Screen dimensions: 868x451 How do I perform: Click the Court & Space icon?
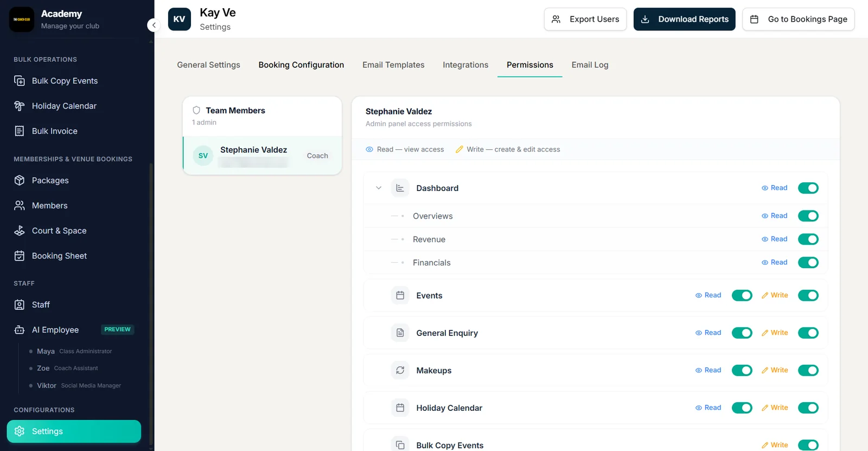tap(20, 231)
